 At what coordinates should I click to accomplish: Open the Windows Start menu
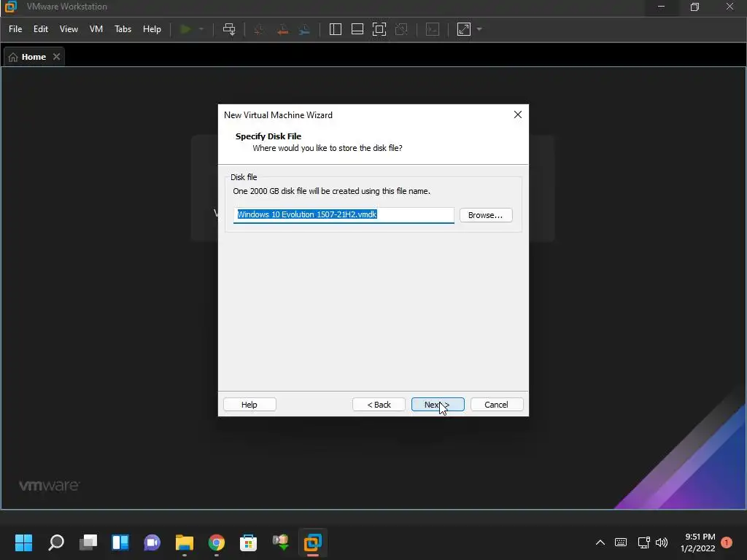coord(24,542)
